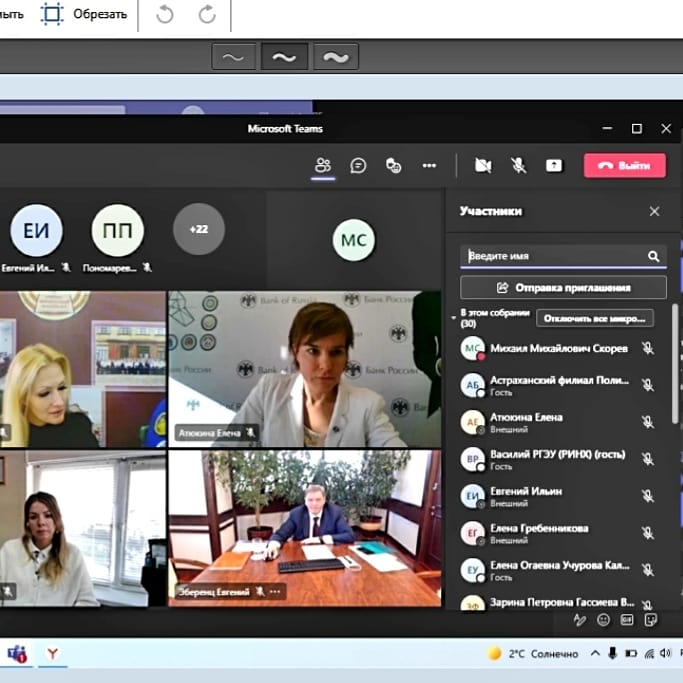The height and width of the screenshot is (683, 683).
Task: Toggle the microphone mute button
Action: pos(518,165)
